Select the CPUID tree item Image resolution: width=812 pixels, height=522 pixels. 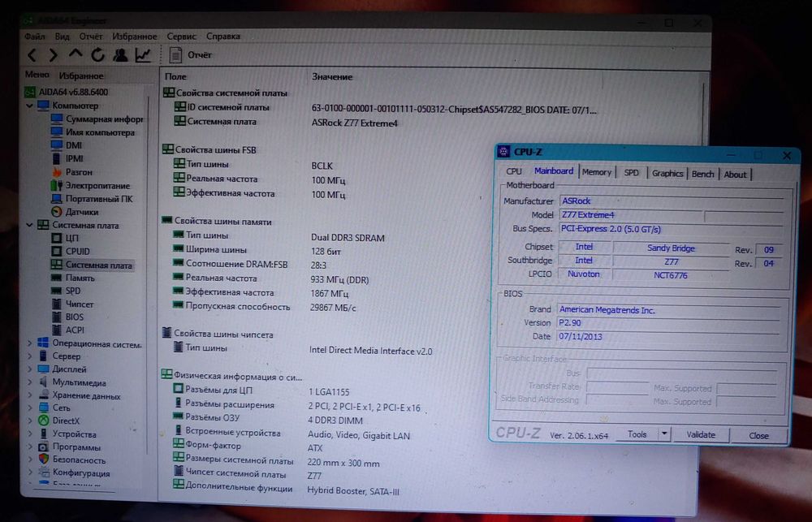click(71, 251)
